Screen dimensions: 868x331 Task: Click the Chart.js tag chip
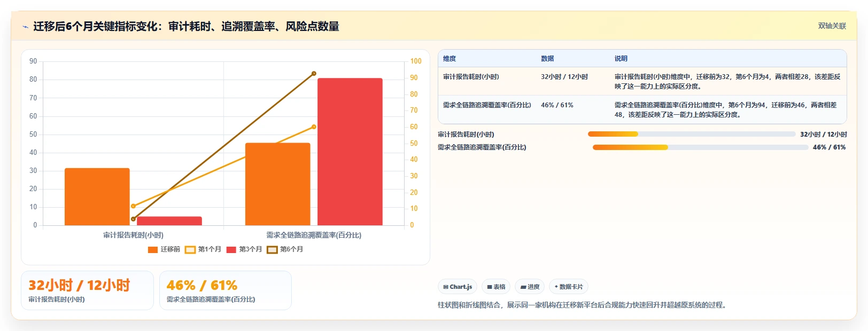coord(458,287)
